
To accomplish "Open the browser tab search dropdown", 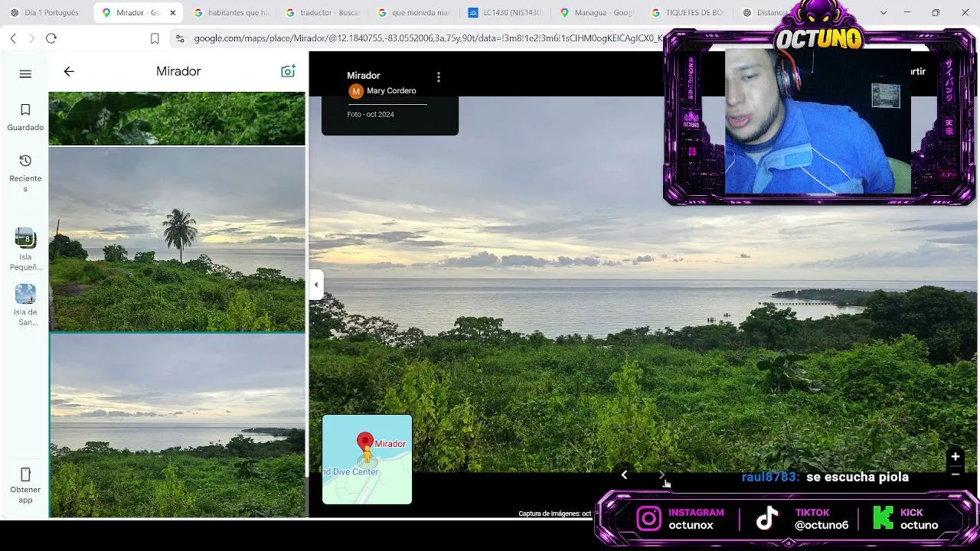I will pos(884,13).
